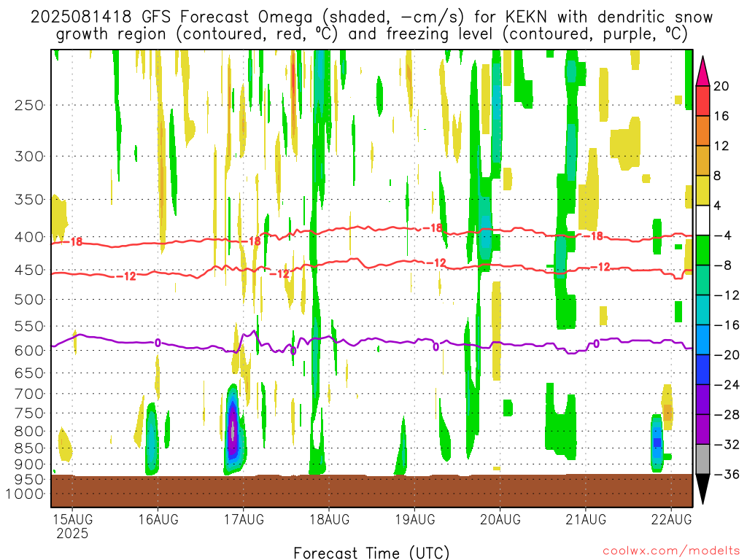747x560 pixels.
Task: Click the purple legend swatch between -24 and -28
Action: (703, 400)
